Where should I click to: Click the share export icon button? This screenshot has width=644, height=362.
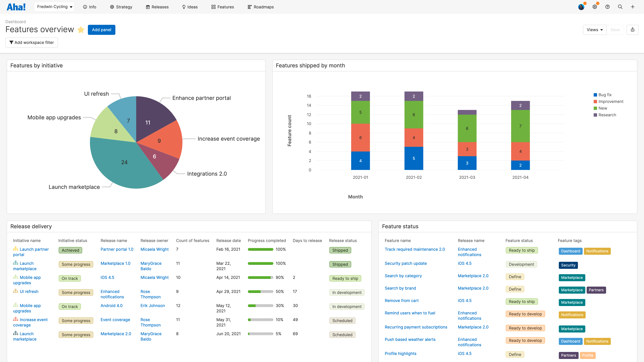[632, 30]
